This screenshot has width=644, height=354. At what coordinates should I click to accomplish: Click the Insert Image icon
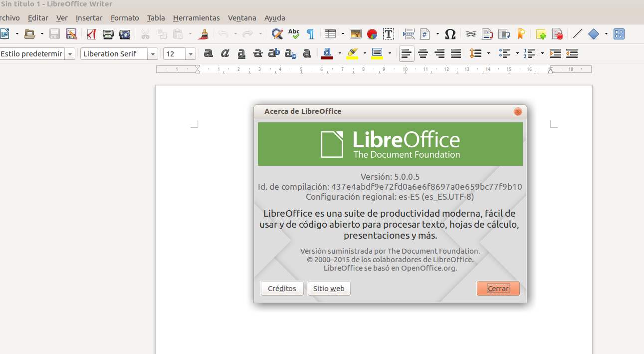355,34
